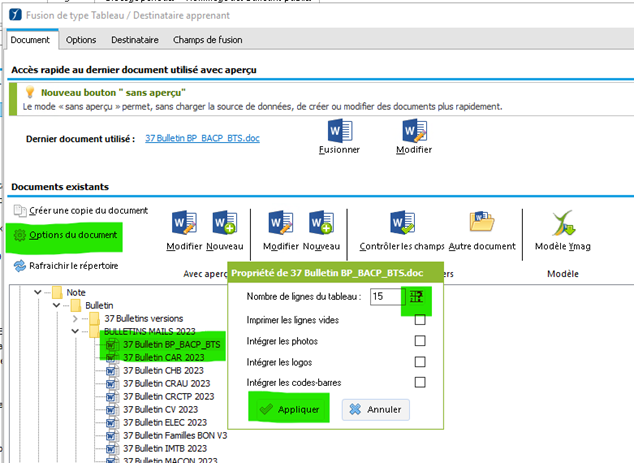634x463 pixels.
Task: Click the Autre document folder icon
Action: click(x=482, y=223)
